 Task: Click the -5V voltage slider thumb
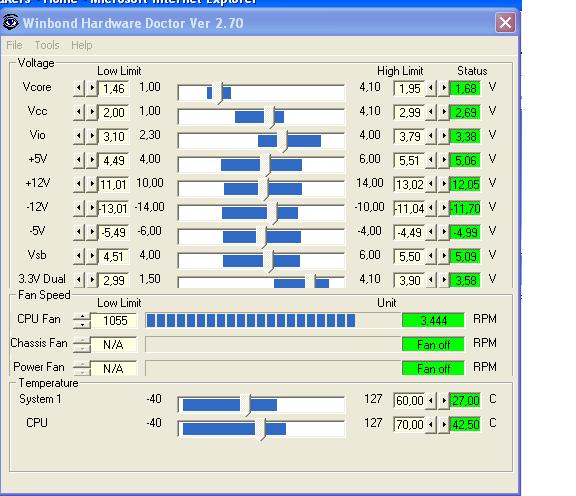[261, 237]
